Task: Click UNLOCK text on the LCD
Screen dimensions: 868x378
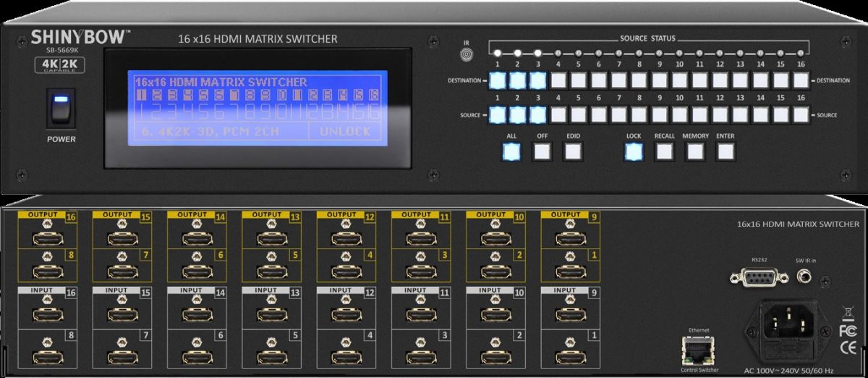Action: [346, 131]
